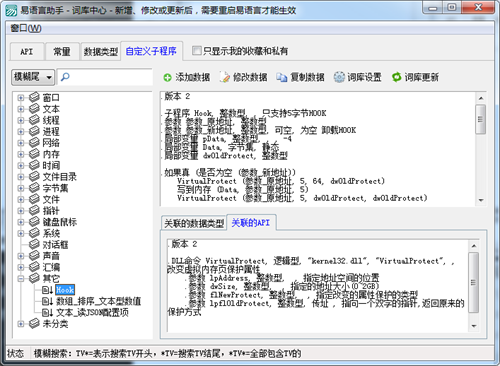Click the 线程 category stack icon
This screenshot has height=366, width=500.
coord(34,120)
